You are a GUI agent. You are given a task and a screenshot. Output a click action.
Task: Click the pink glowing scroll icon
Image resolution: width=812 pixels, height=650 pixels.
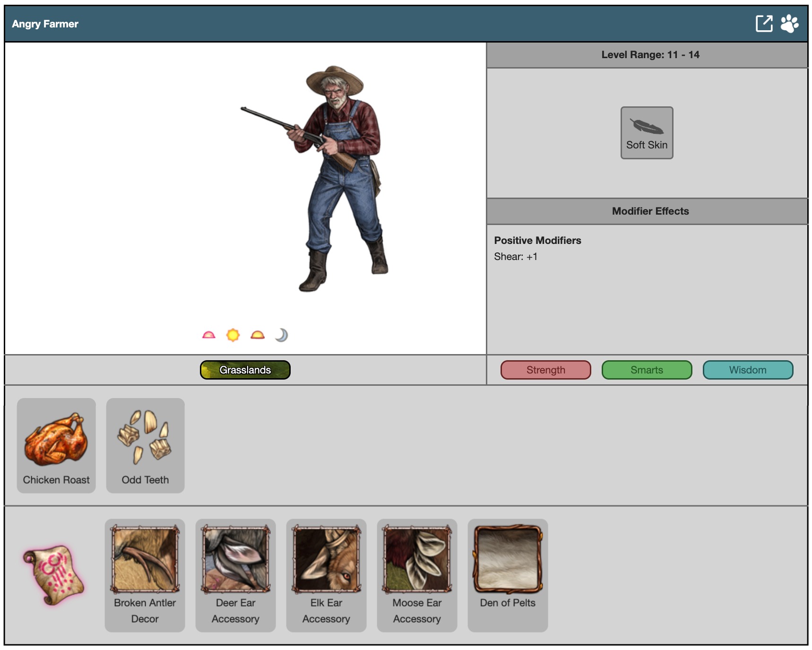(53, 575)
